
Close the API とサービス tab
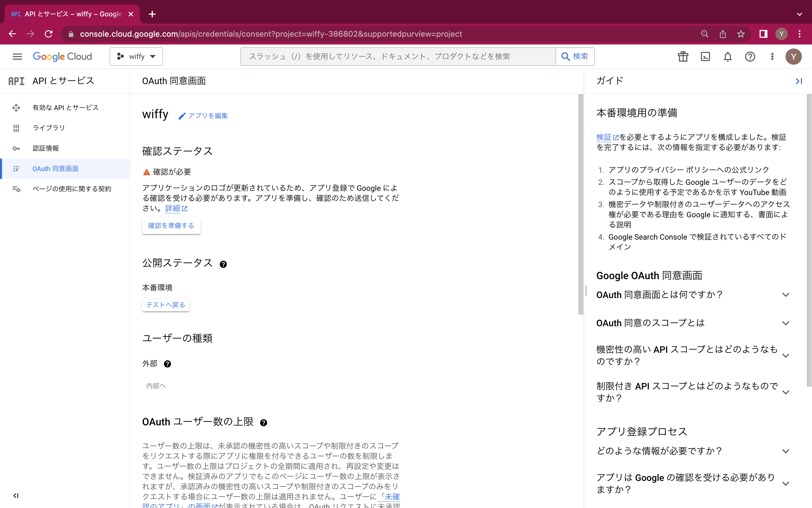point(131,14)
